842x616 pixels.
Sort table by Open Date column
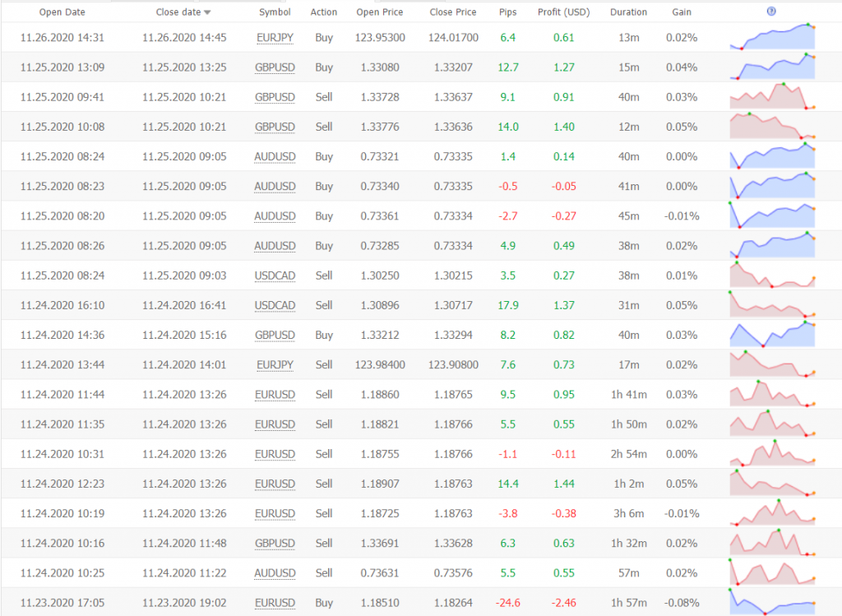[62, 12]
